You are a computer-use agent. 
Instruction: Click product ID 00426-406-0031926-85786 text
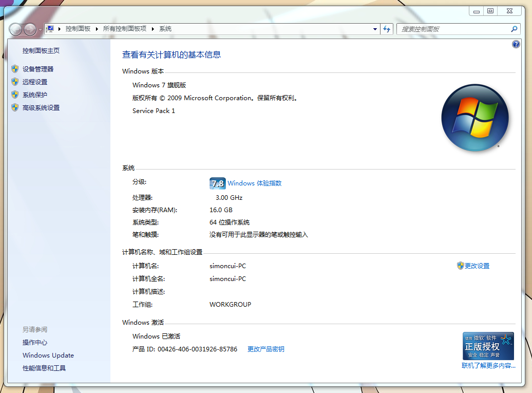[x=198, y=349]
